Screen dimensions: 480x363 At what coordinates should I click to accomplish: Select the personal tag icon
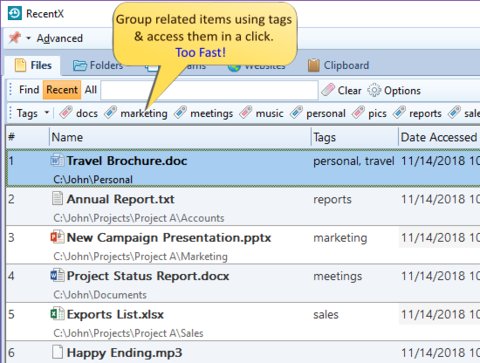tap(296, 112)
